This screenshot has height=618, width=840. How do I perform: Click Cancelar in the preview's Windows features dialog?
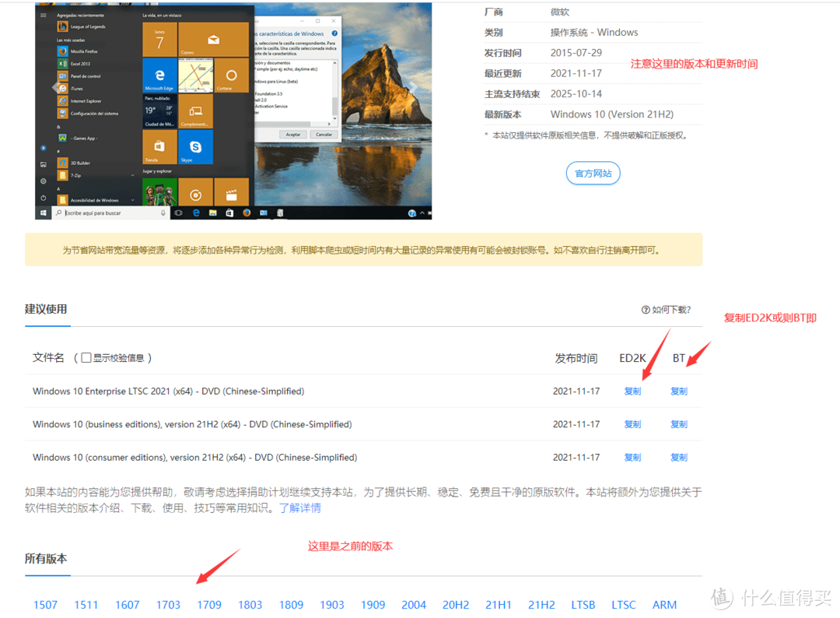point(324,135)
